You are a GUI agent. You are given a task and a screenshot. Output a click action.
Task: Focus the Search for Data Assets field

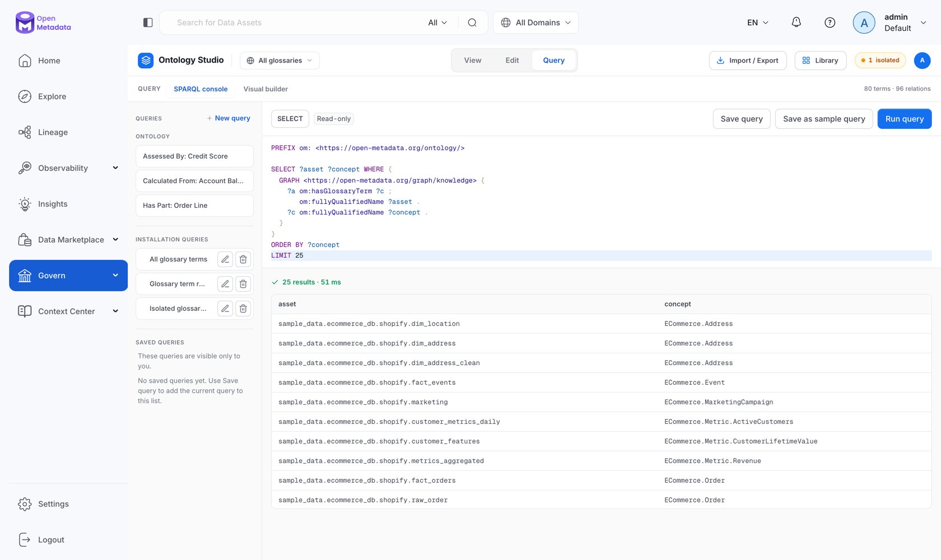pyautogui.click(x=297, y=22)
